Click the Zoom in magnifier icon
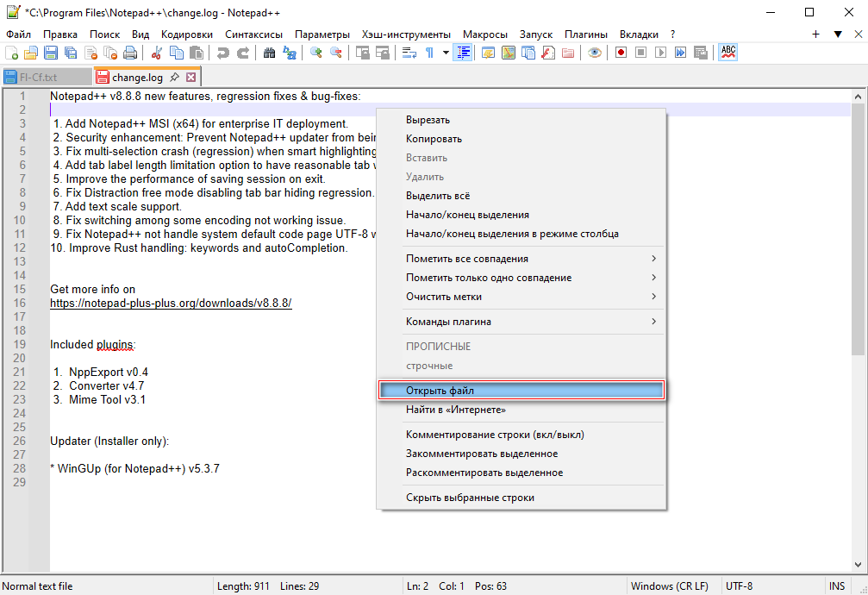Image resolution: width=868 pixels, height=595 pixels. coord(315,53)
